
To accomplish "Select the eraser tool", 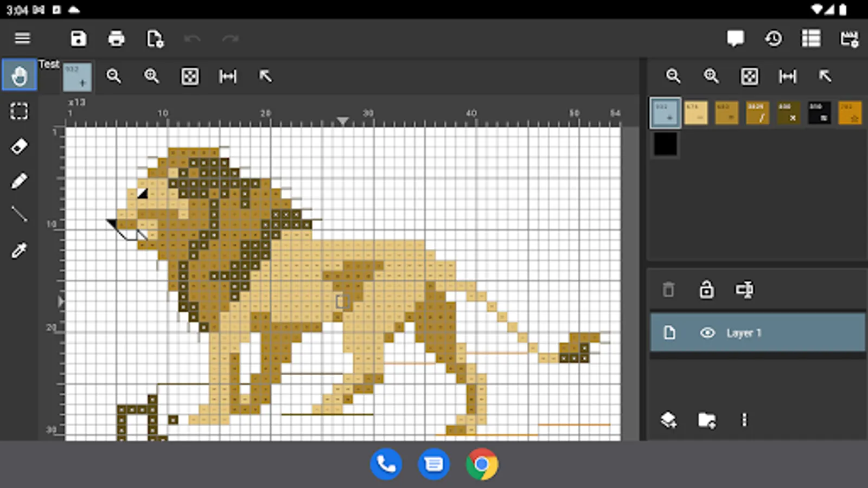I will [x=19, y=146].
